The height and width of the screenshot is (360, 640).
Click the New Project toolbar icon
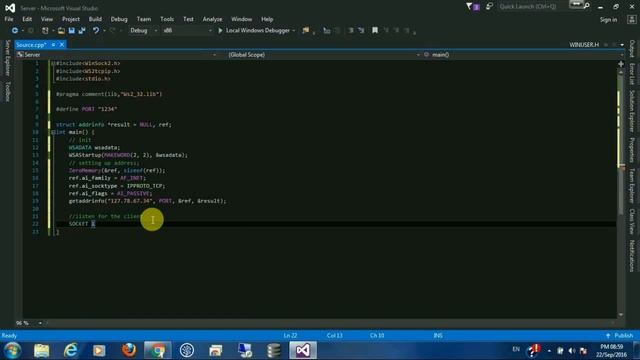tap(45, 31)
